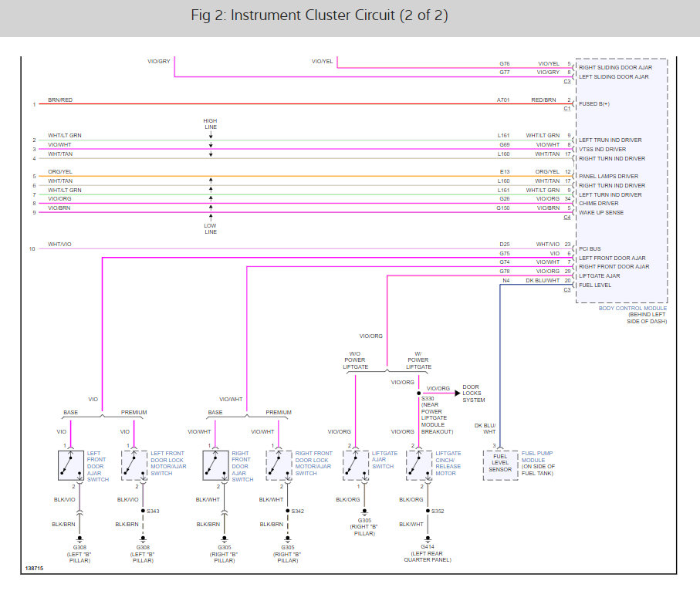Click the G77 circuit code

coord(505,72)
